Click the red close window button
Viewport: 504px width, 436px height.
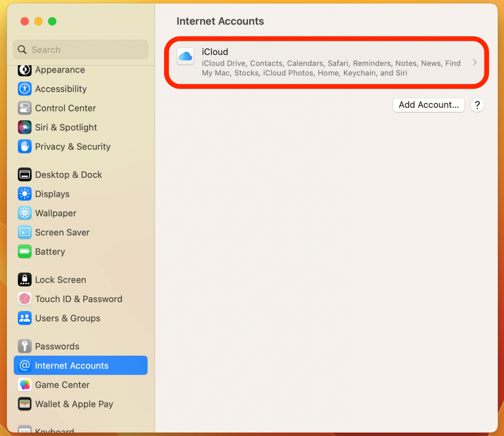[25, 21]
